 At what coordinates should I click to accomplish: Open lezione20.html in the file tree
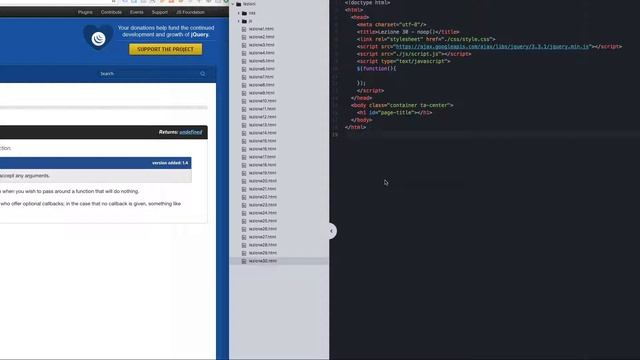262,181
